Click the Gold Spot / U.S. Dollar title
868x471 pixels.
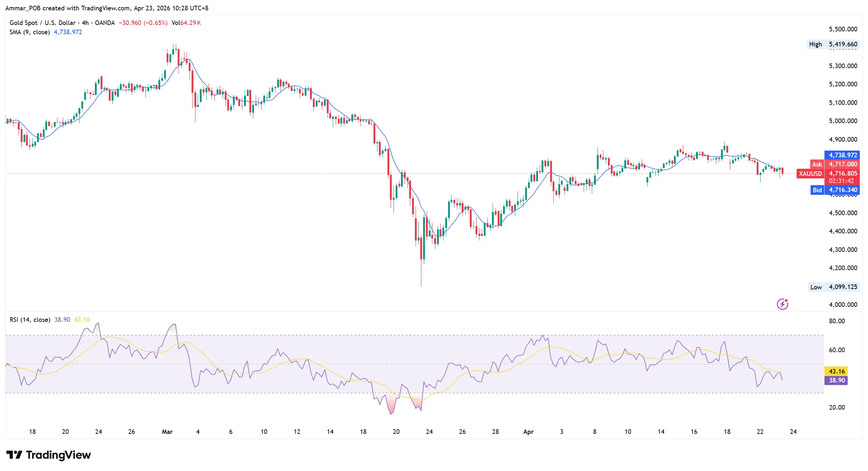coord(42,23)
